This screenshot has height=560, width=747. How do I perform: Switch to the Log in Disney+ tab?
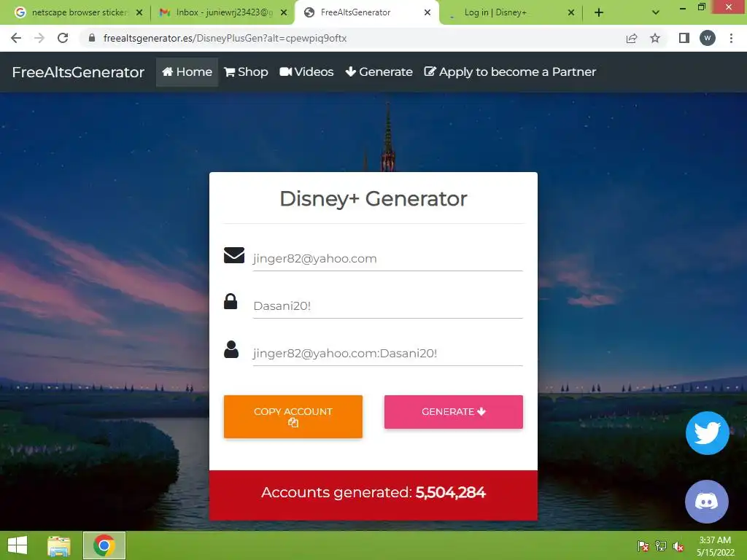coord(510,12)
